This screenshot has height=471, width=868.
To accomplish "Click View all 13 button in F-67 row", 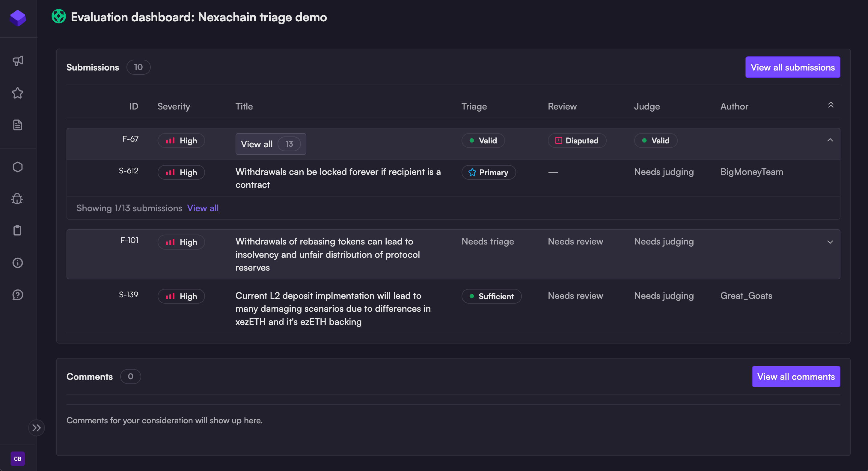I will tap(271, 144).
